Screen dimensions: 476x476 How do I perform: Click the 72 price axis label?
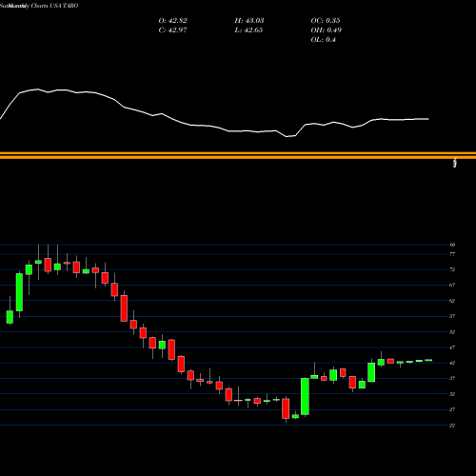click(x=452, y=269)
